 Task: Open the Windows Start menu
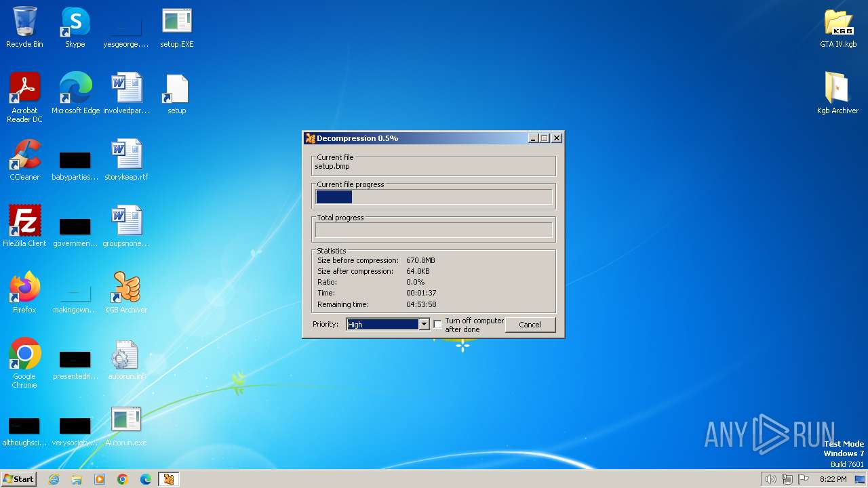(18, 479)
